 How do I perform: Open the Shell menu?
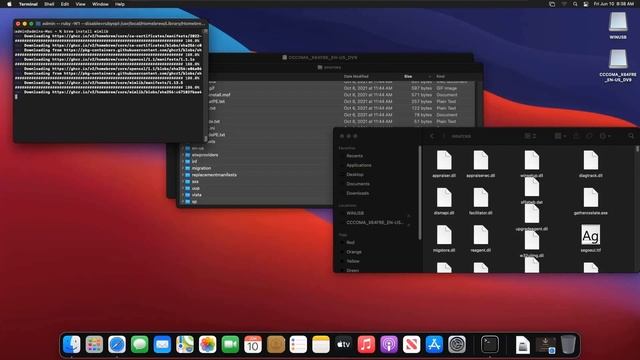pos(49,4)
